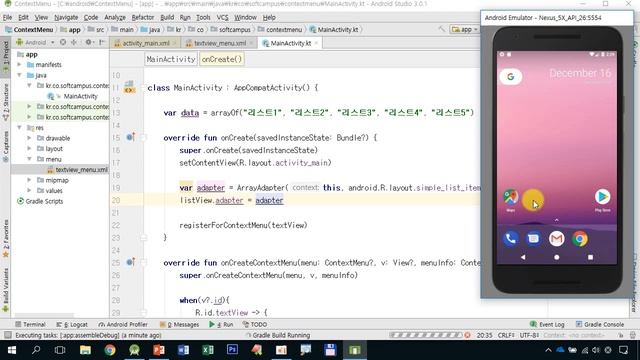640x360 pixels.
Task: Collapse the res folder
Action: pyautogui.click(x=19, y=127)
